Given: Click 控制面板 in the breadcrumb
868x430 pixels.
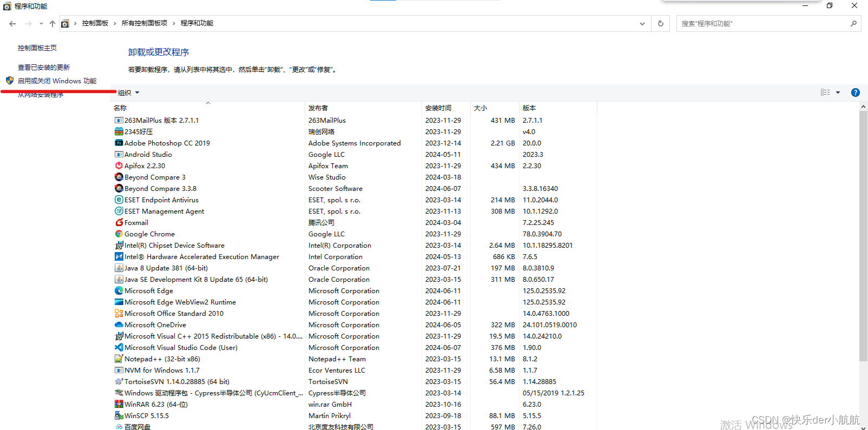Looking at the screenshot, I should 95,23.
